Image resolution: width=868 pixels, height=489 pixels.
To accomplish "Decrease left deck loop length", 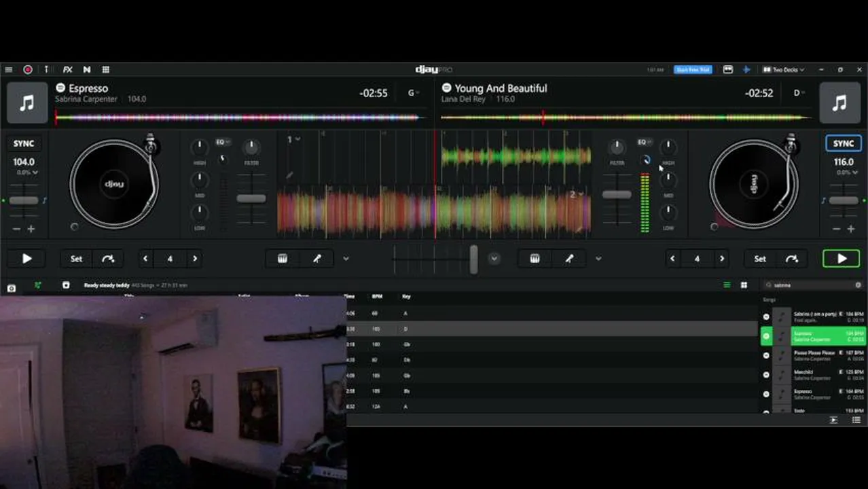I will point(145,259).
